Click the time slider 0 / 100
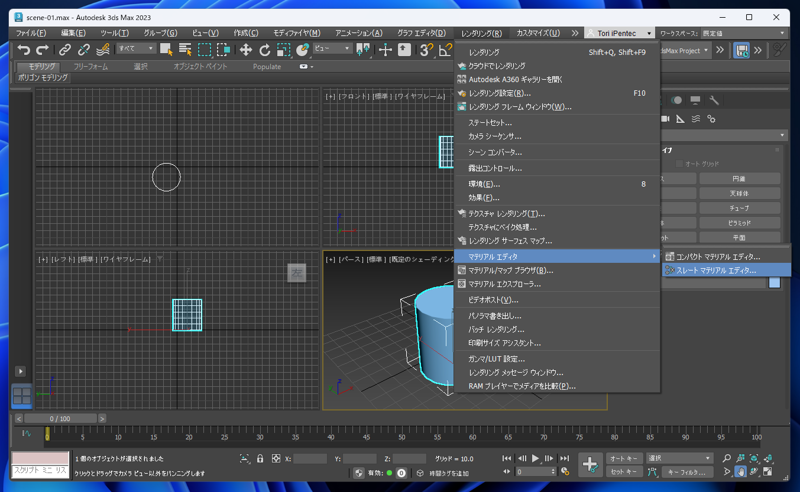Viewport: 800px width, 492px height. pos(60,419)
